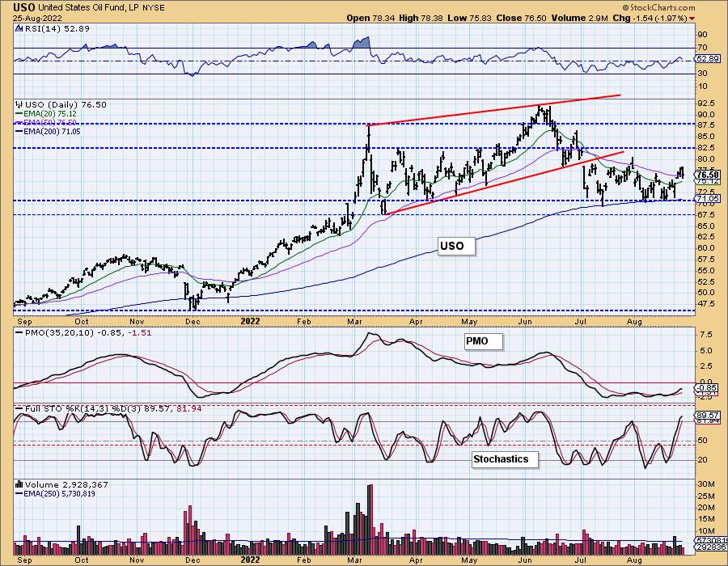Click the Chg -1.54 (-1.97%) value
Image resolution: width=728 pixels, height=566 pixels.
point(650,18)
